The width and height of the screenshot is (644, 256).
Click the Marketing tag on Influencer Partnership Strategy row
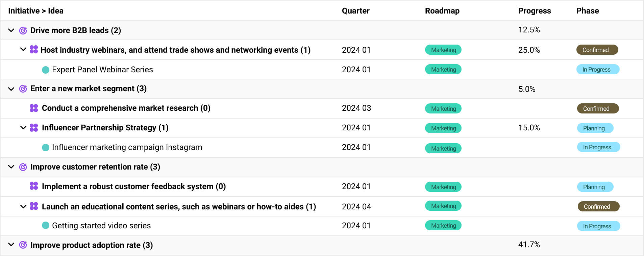[443, 128]
